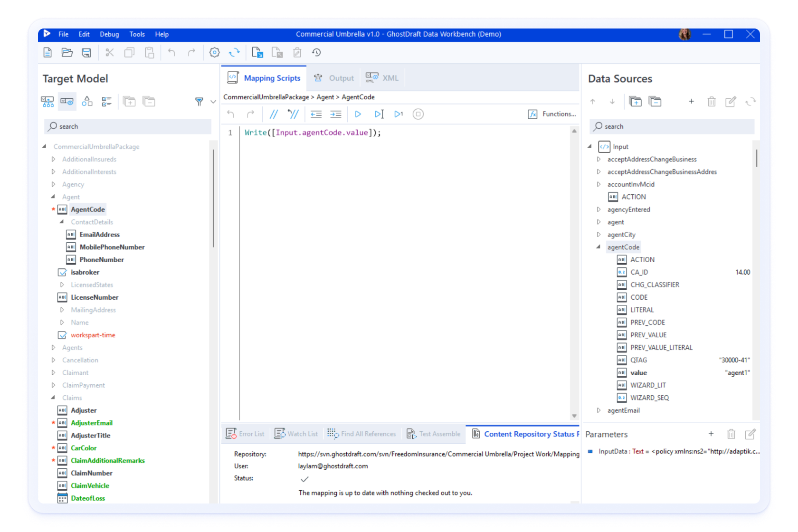Screen dimensions: 798x532
Task: Expand the LicensedStates node
Action: pyautogui.click(x=62, y=285)
